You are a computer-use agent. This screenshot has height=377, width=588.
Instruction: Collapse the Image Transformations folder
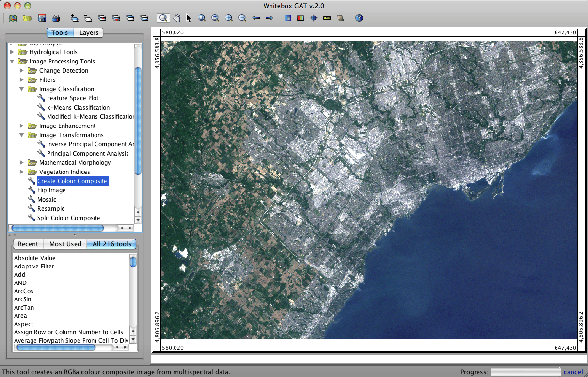(x=21, y=135)
